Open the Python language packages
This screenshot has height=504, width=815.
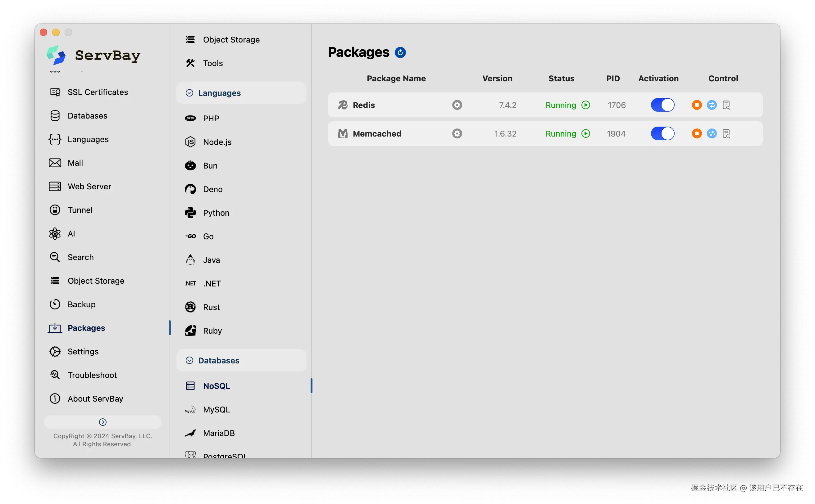click(x=216, y=213)
